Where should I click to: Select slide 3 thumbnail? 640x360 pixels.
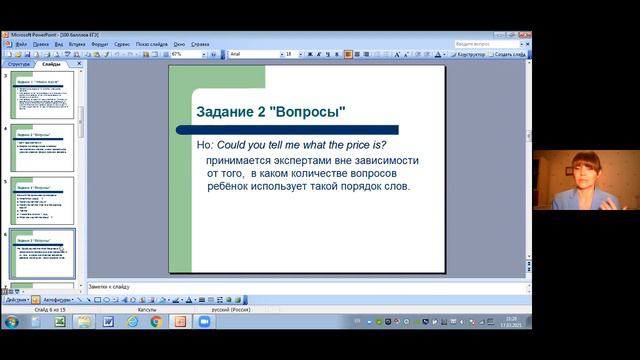tap(42, 95)
